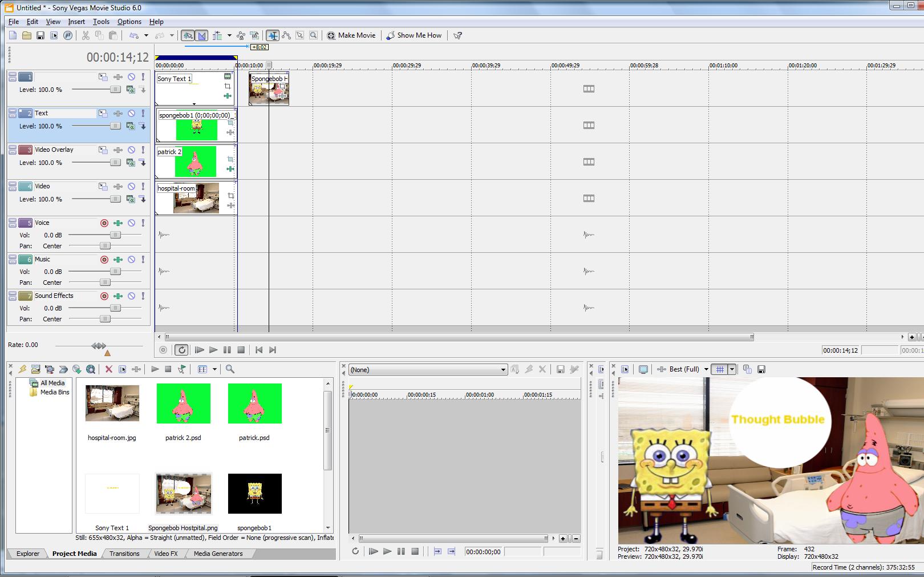The width and height of the screenshot is (924, 577).
Task: Click the Show Me How button
Action: pyautogui.click(x=414, y=35)
